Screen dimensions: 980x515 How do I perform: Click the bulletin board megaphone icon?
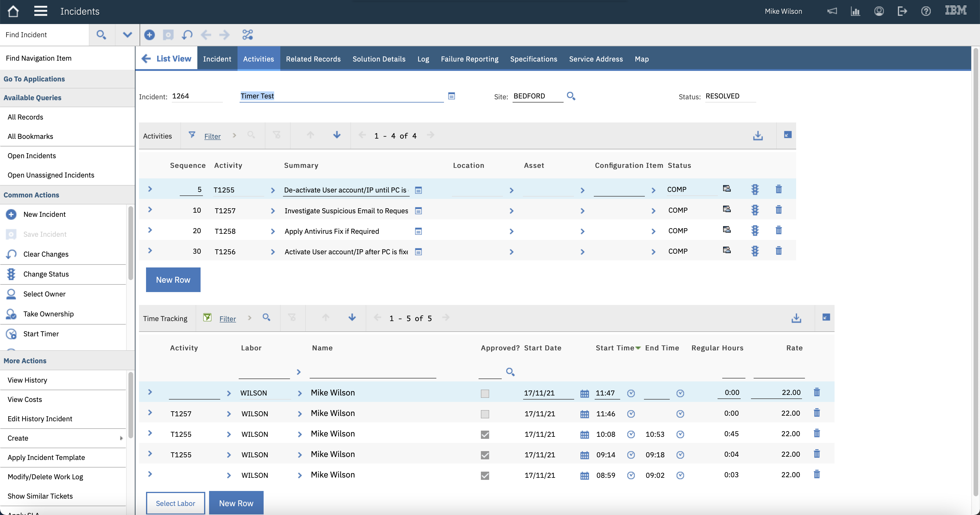832,11
